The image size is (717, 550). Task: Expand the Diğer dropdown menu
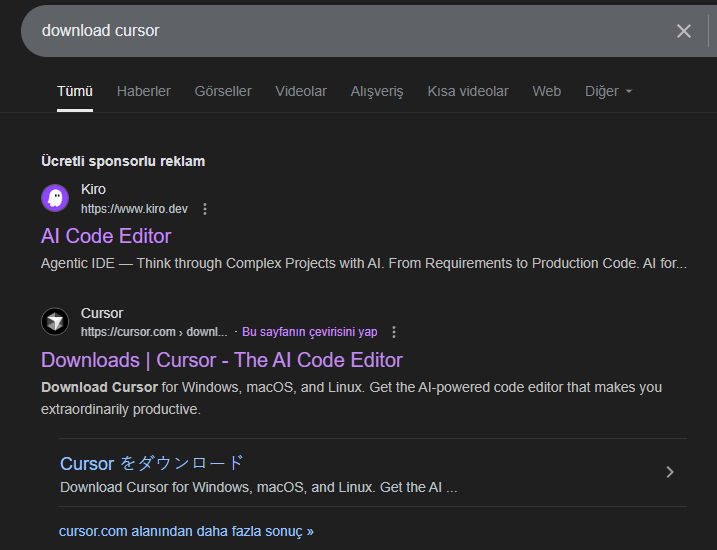coord(609,91)
